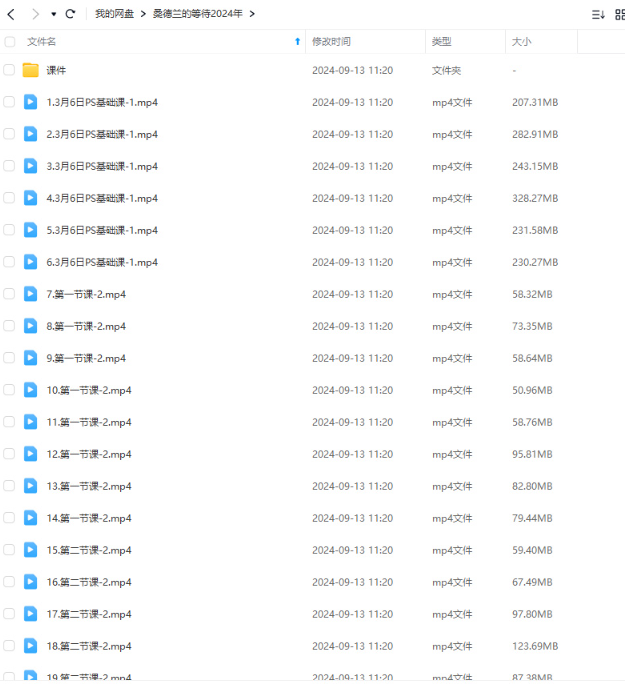The image size is (626, 684).
Task: Check 10.第一节课-2.mp4 checkbox
Action: click(9, 390)
